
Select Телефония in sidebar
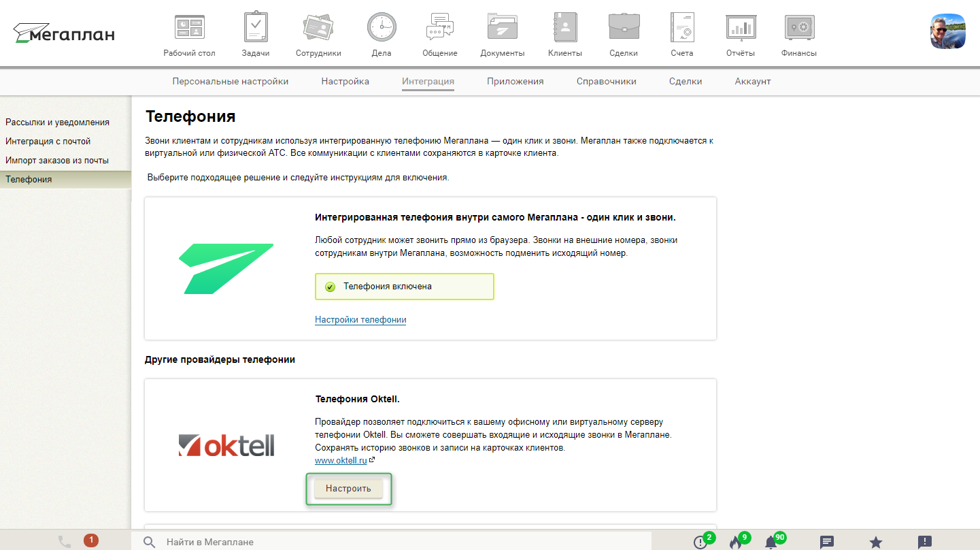click(x=65, y=180)
